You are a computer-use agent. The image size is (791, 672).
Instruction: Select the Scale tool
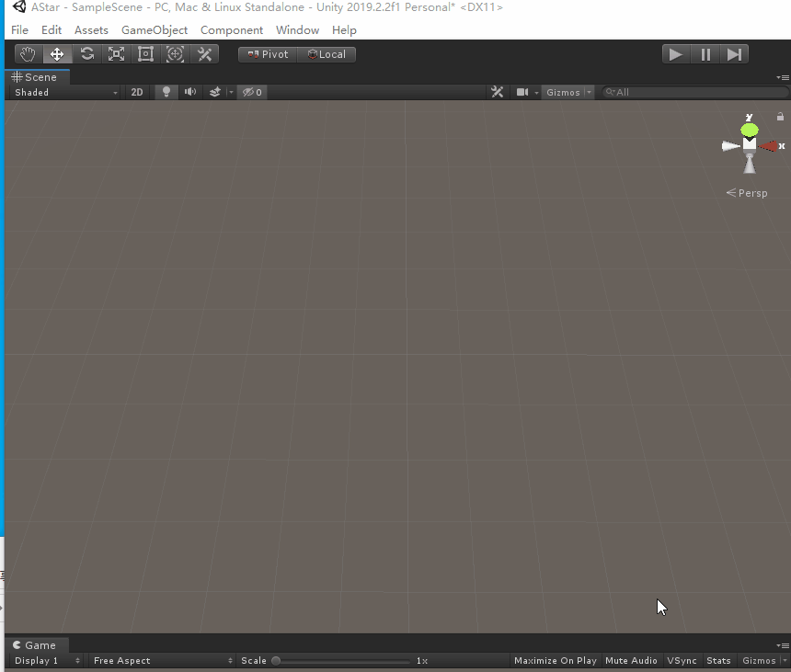coord(116,53)
